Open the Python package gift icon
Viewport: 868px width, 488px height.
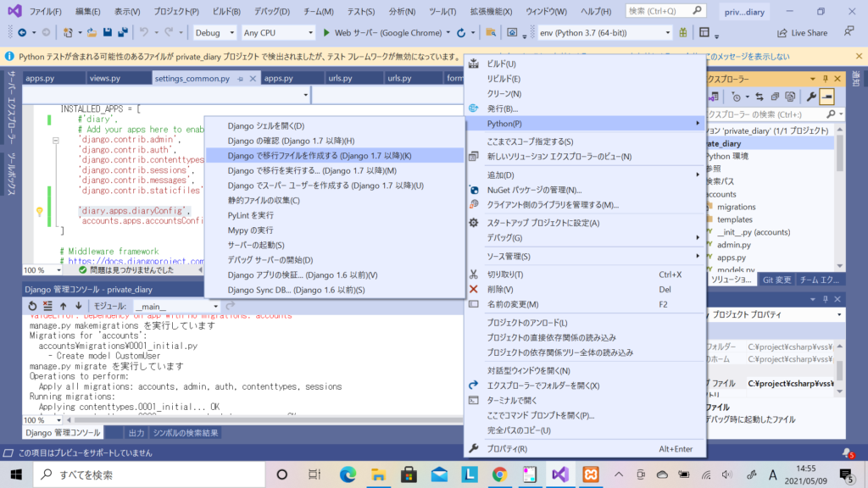coord(683,33)
